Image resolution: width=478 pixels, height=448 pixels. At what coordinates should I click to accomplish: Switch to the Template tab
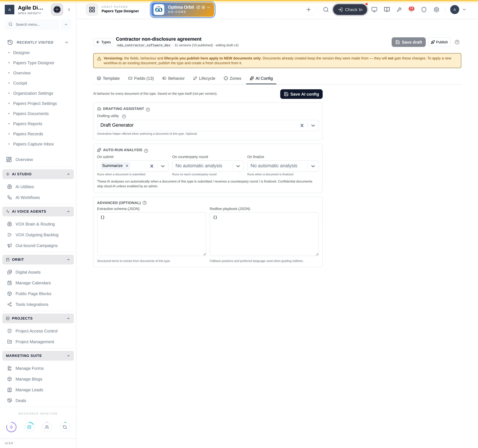pos(108,78)
